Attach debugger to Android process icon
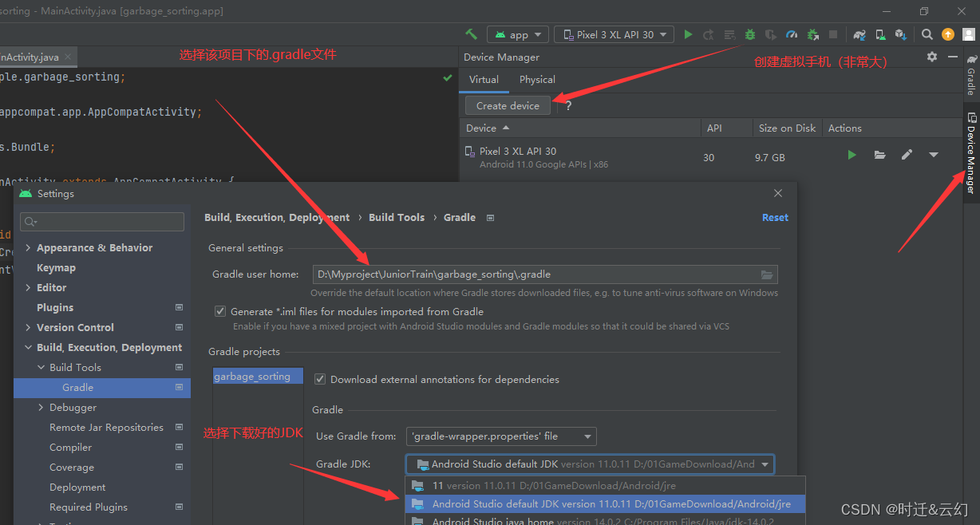 click(x=812, y=34)
